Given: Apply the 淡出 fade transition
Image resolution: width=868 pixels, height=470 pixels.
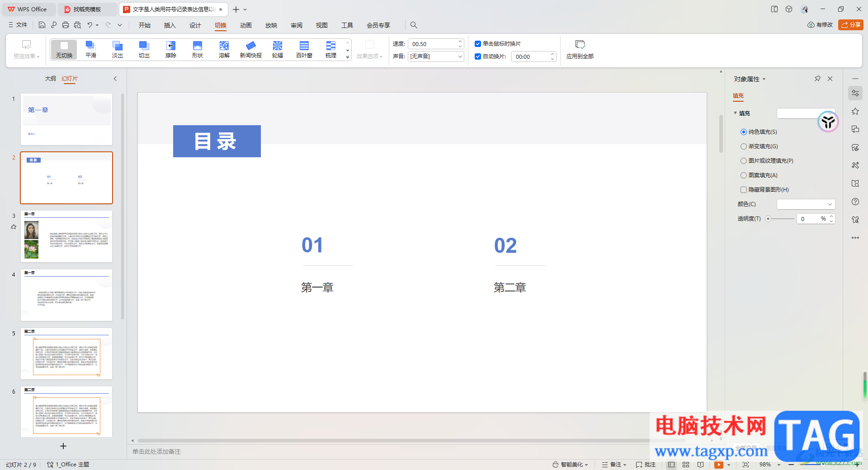Looking at the screenshot, I should point(118,49).
